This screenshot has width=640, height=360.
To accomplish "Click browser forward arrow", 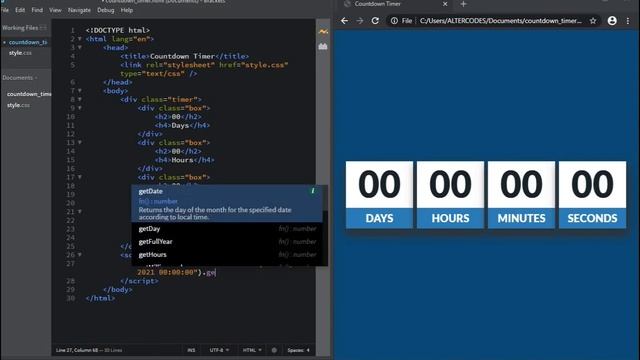I will click(x=360, y=21).
